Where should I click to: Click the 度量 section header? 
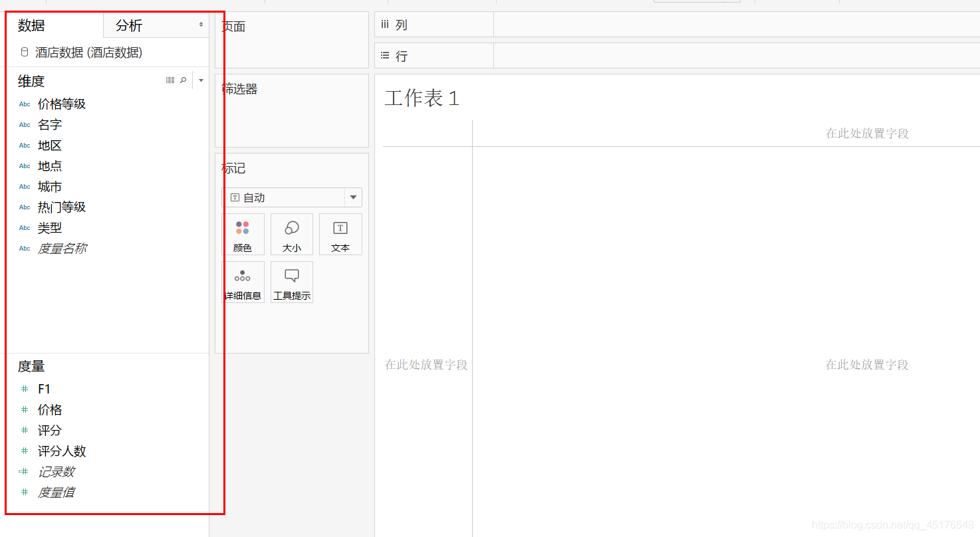coord(31,366)
